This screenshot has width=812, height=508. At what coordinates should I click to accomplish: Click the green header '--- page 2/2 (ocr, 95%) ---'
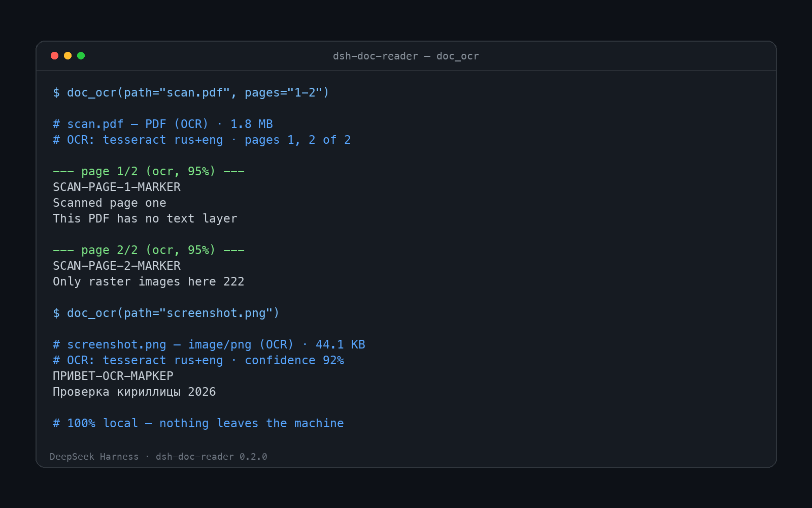pos(149,250)
